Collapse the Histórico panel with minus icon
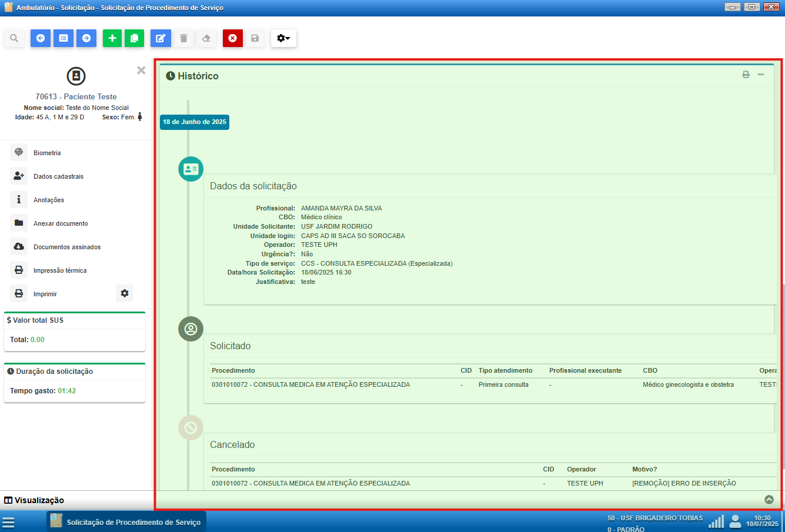 point(761,75)
